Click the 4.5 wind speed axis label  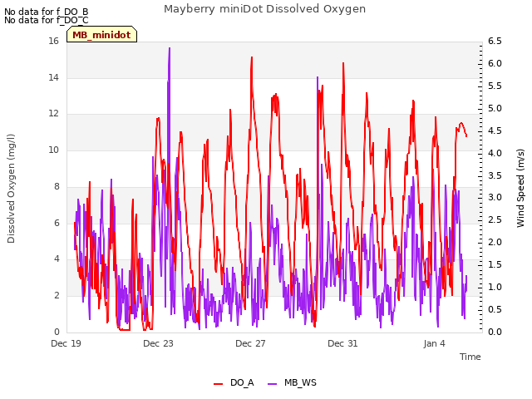495,131
